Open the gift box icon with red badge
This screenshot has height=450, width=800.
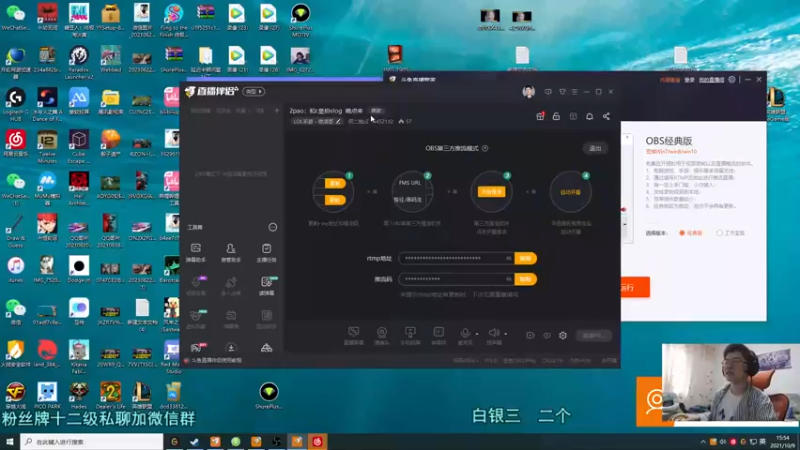coord(540,116)
